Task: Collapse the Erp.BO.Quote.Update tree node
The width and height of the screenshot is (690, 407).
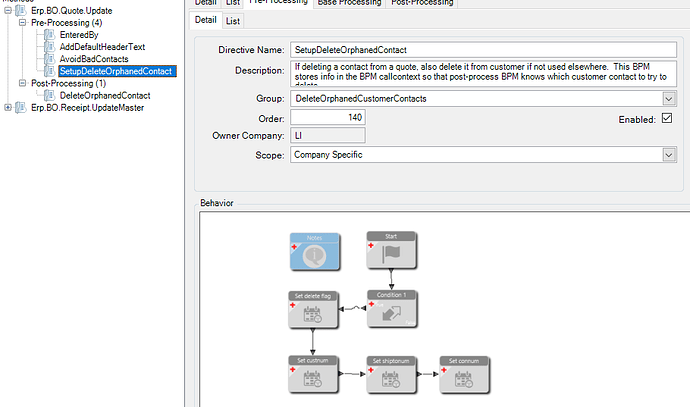Action: [7, 10]
